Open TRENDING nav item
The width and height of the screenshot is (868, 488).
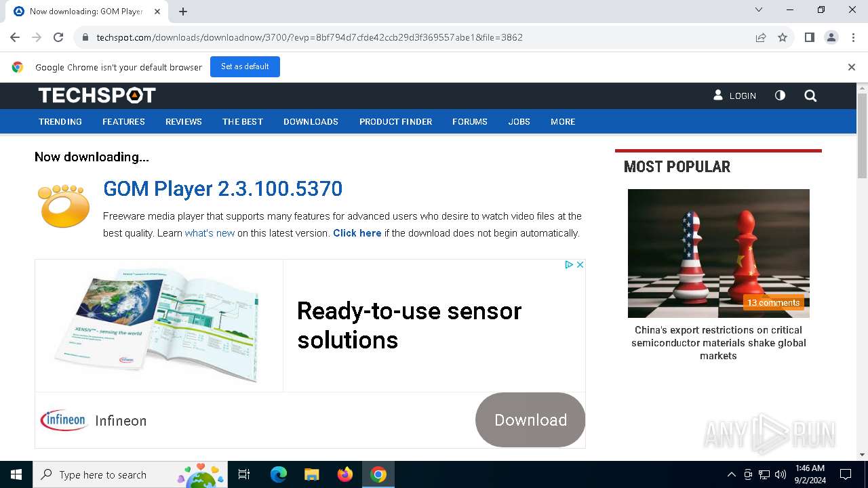coord(60,122)
